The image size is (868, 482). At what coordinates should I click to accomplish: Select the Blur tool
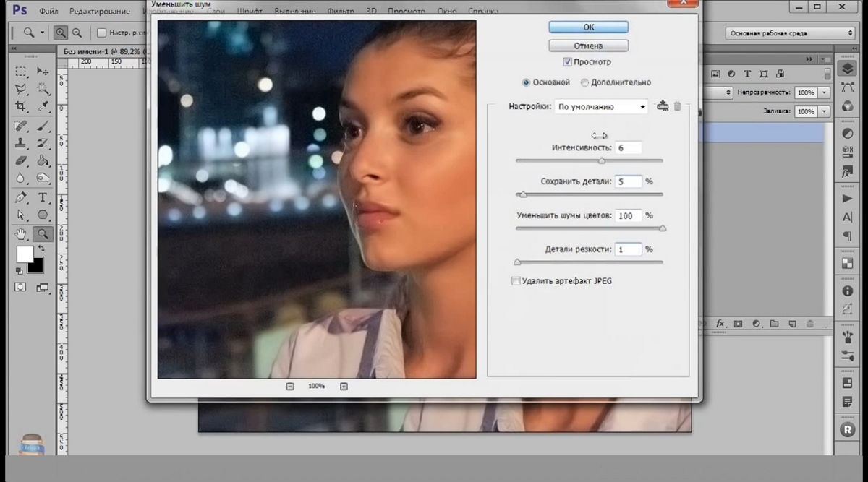(x=21, y=178)
